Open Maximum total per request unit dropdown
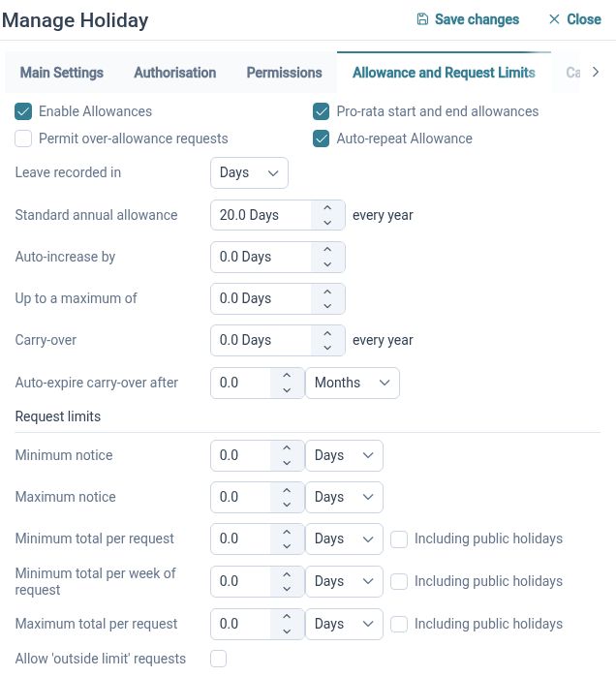Screen dimensions: 616x677 tap(344, 624)
